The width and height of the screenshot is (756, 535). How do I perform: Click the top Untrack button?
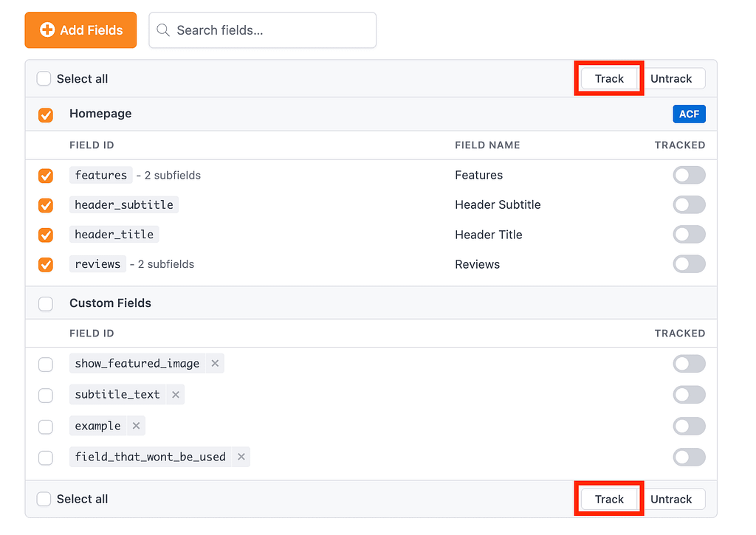click(x=671, y=78)
